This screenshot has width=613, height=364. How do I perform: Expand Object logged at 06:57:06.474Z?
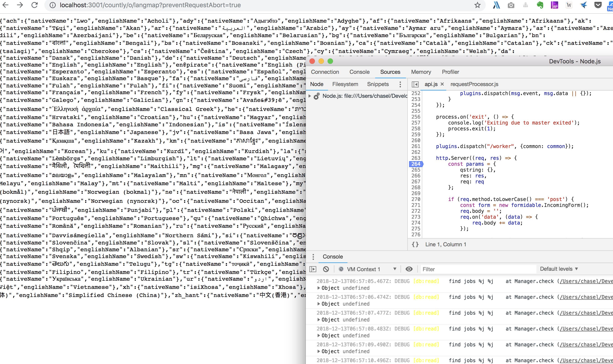pos(319,304)
